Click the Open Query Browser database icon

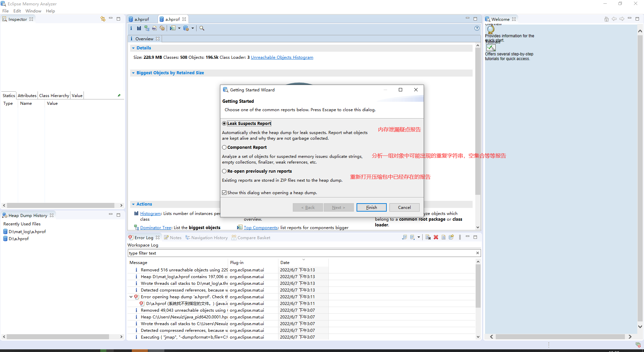tap(186, 28)
